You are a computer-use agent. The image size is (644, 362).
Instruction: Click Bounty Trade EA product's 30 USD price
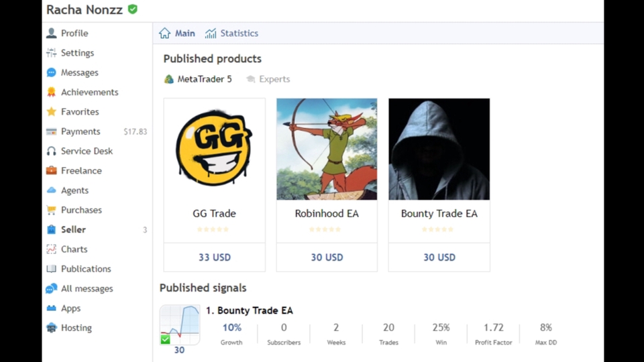click(x=439, y=257)
